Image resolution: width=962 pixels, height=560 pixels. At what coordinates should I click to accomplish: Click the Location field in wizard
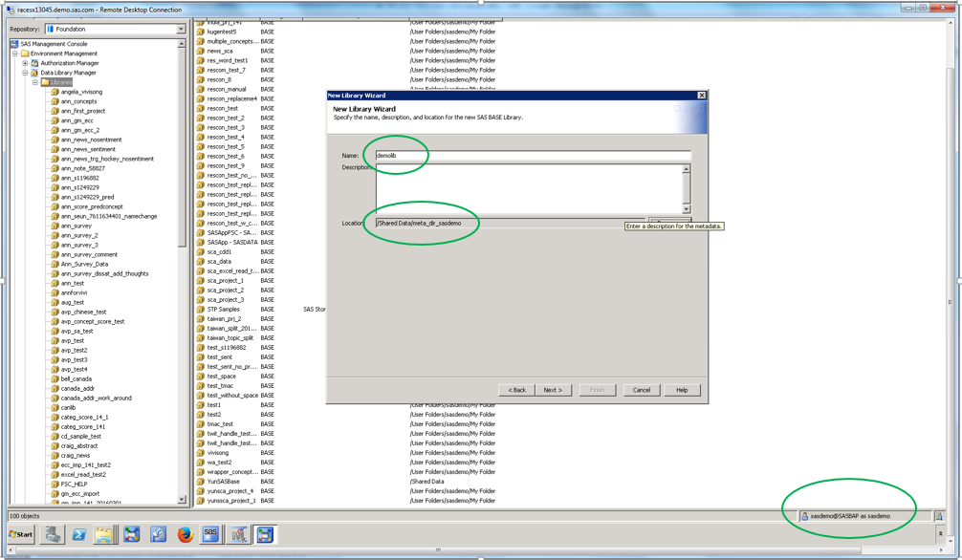tap(511, 224)
